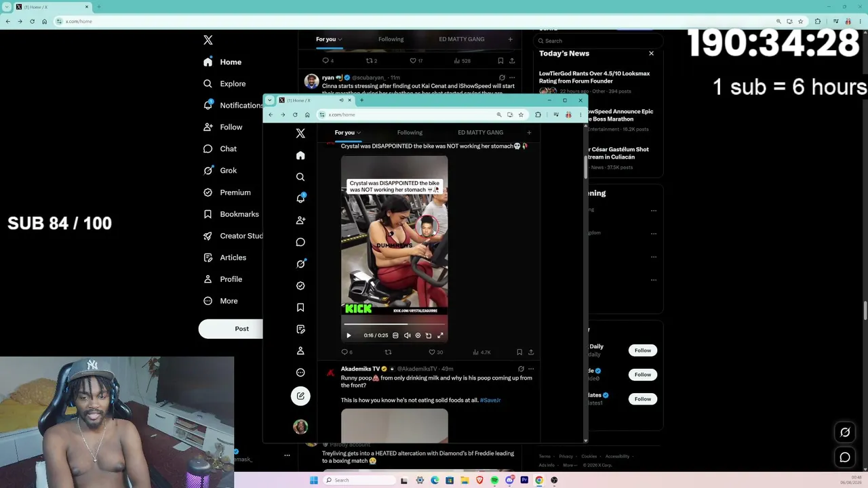Repost the Crystal bike post
This screenshot has width=868, height=488.
[388, 352]
